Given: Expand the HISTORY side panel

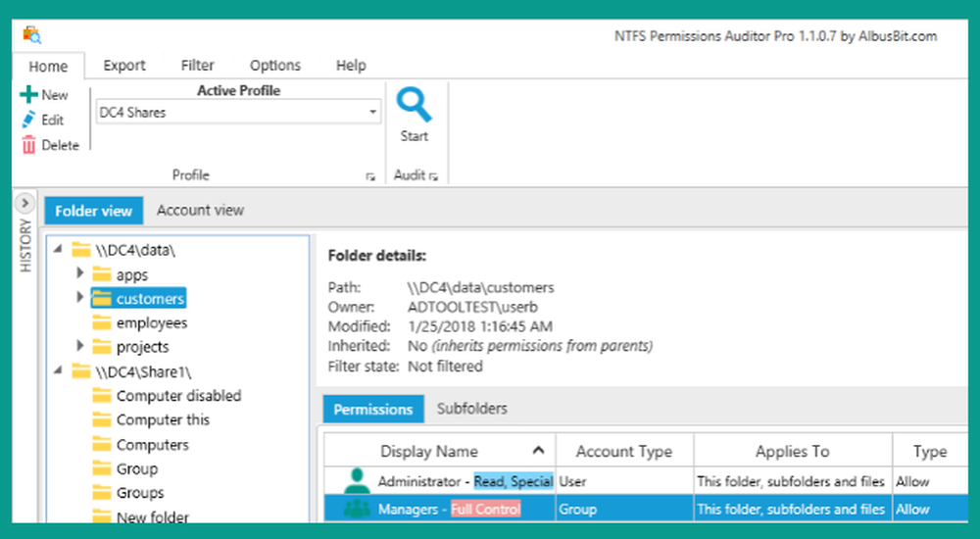Looking at the screenshot, I should coord(26,204).
